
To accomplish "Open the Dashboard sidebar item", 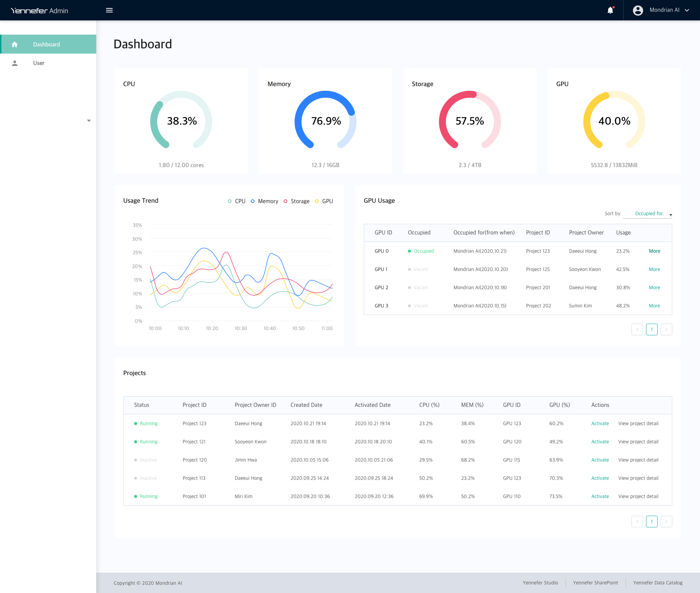I will tap(47, 44).
